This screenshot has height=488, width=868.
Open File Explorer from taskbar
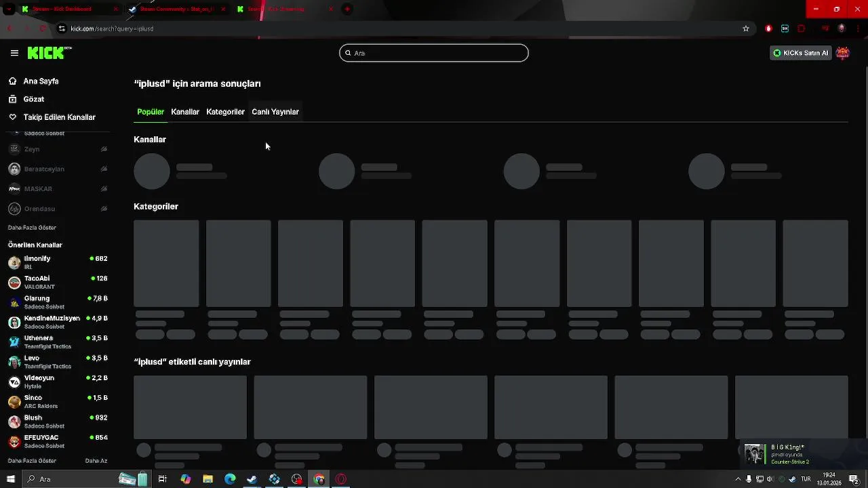pos(208,479)
